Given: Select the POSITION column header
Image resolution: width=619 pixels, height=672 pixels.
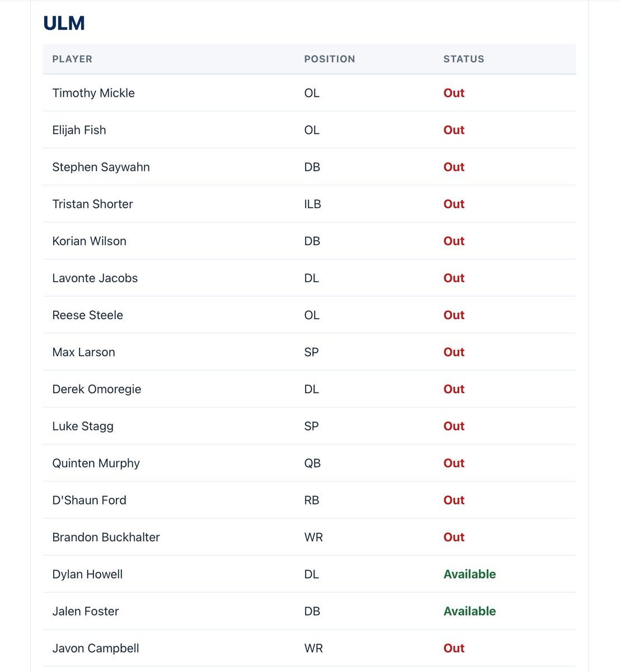Looking at the screenshot, I should click(330, 59).
